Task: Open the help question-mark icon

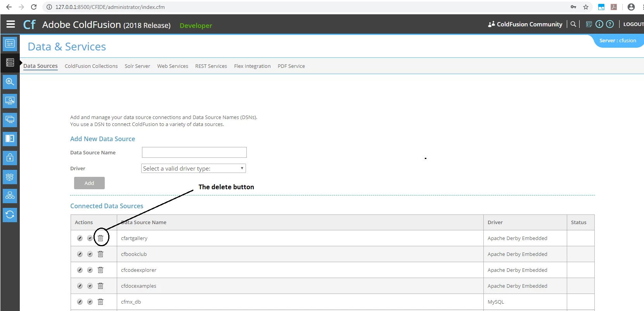Action: 610,24
